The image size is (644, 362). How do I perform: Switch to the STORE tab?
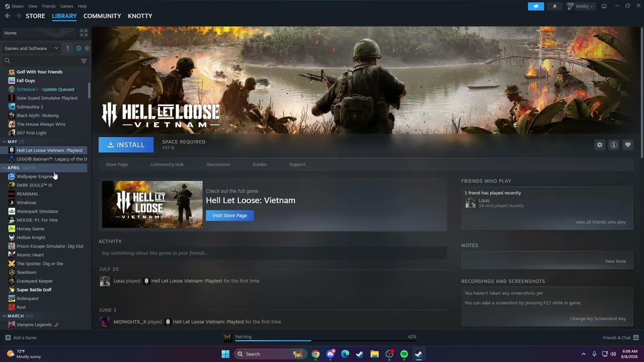(35, 16)
